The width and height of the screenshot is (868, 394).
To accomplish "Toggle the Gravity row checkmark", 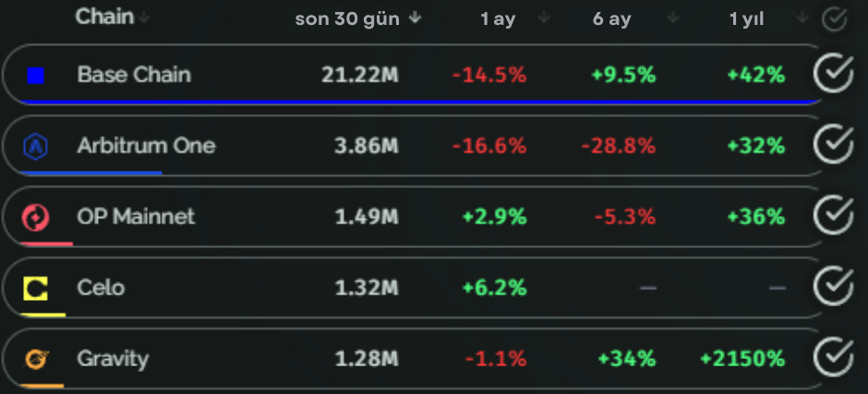I will [x=833, y=357].
